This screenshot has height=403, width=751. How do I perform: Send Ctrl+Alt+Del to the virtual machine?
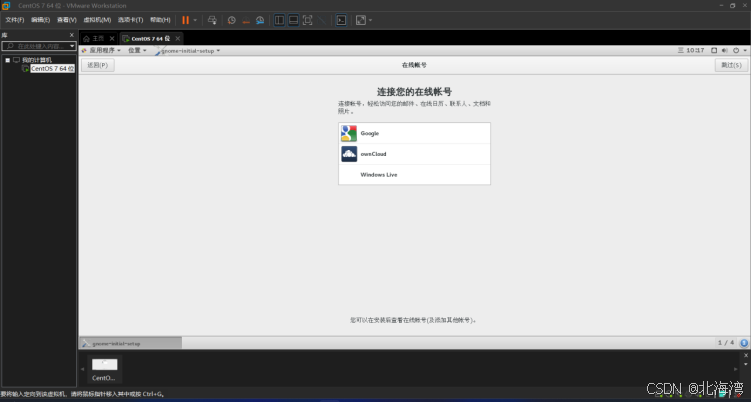pyautogui.click(x=212, y=20)
